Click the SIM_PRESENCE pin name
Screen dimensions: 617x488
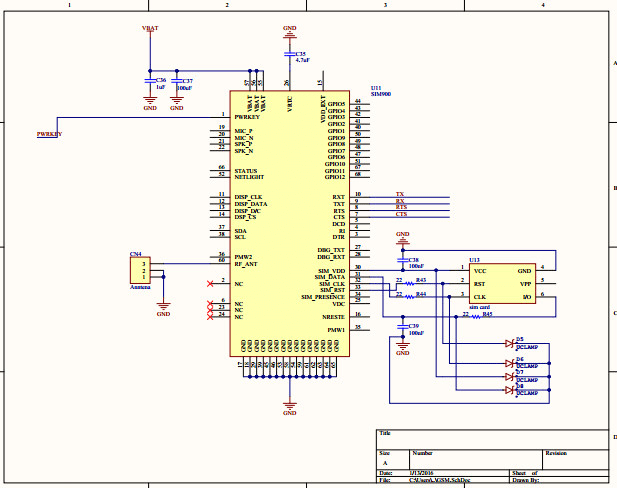(x=323, y=297)
